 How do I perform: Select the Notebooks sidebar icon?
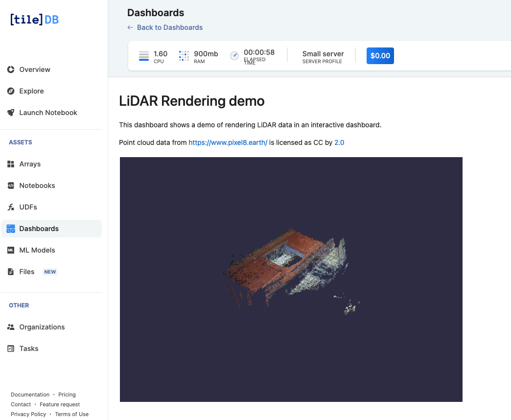click(10, 186)
